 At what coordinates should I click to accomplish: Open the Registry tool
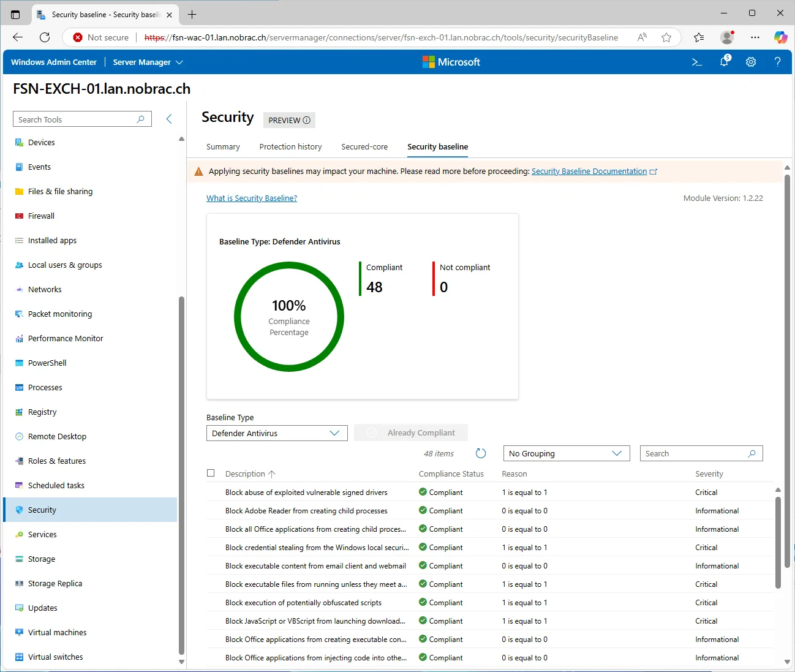click(42, 412)
